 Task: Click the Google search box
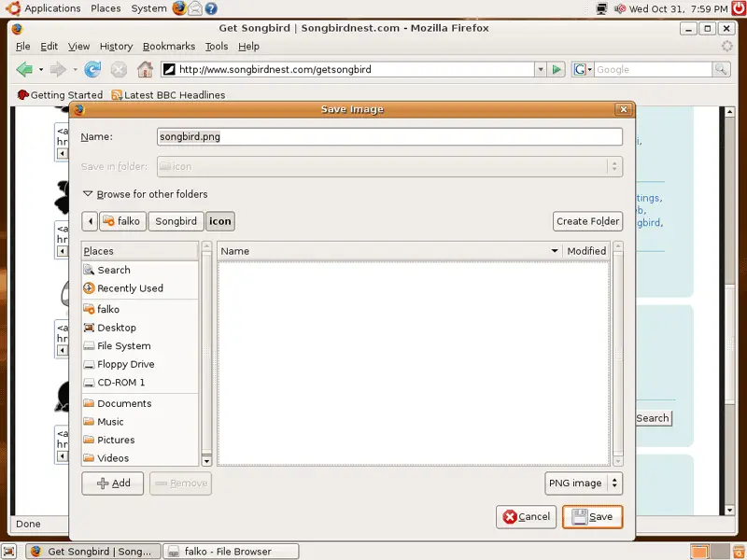click(x=653, y=69)
